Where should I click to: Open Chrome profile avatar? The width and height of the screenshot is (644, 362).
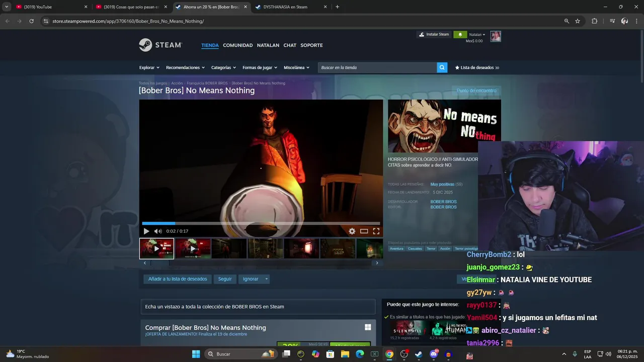tap(624, 21)
